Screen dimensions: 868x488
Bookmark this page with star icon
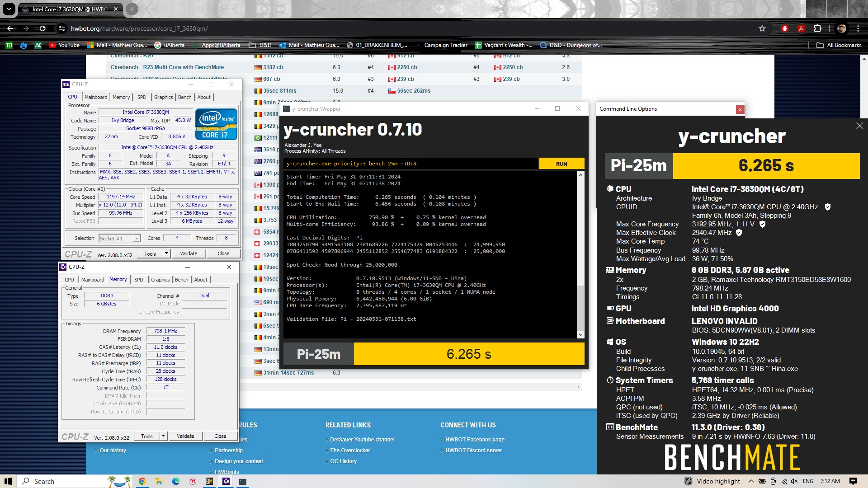click(x=762, y=28)
